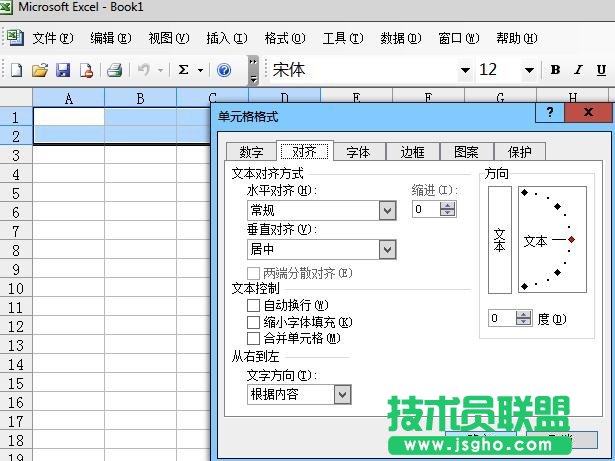Open the 文件 (File) menu

53,38
